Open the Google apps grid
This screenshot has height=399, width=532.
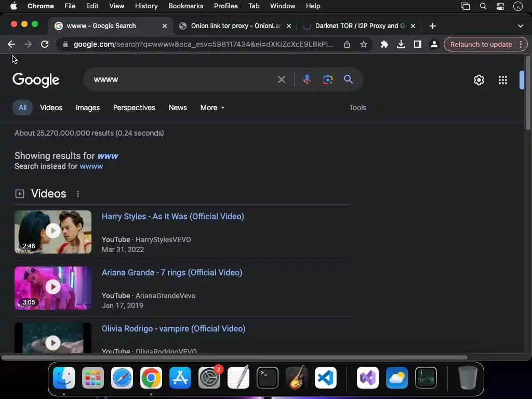[x=503, y=80]
